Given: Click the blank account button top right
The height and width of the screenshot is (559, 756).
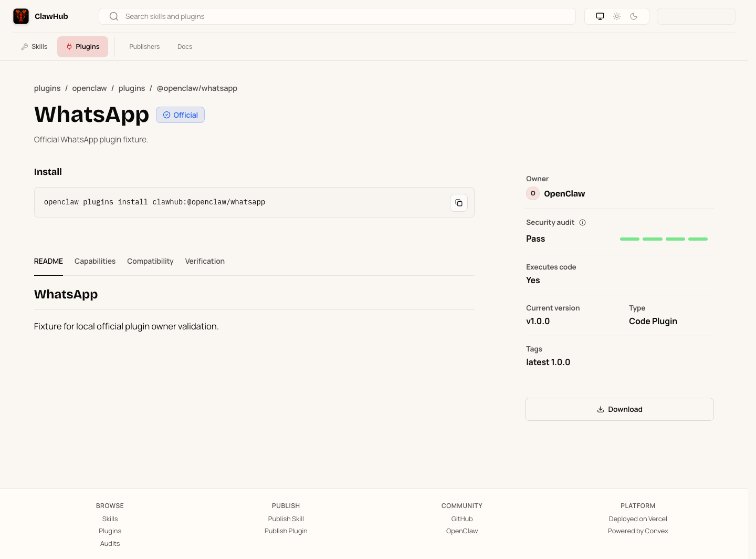Looking at the screenshot, I should tap(696, 16).
